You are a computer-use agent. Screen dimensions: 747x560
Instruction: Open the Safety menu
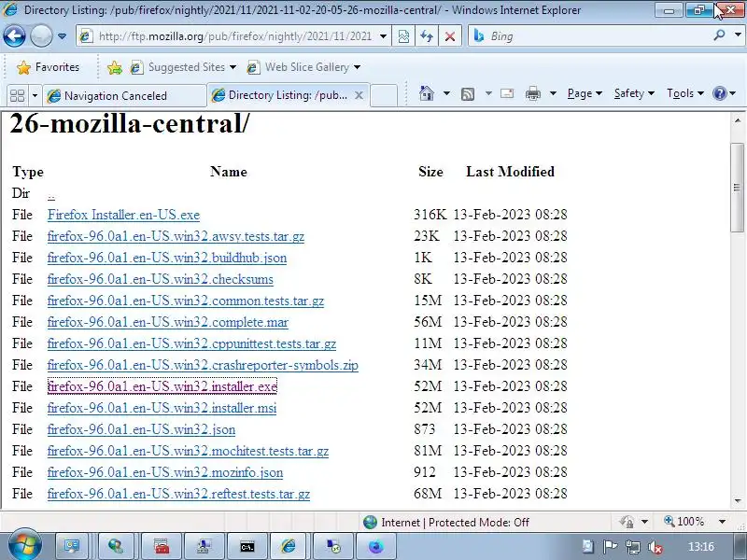point(634,93)
